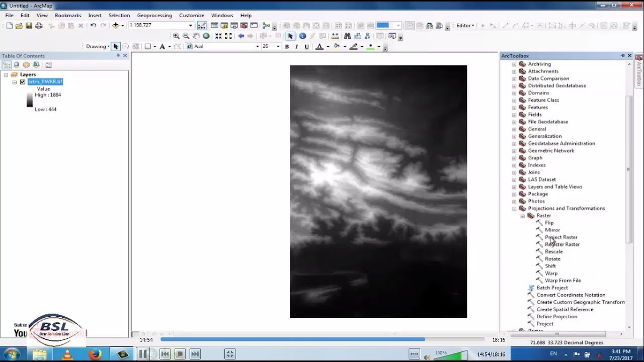Undo the last action
Viewport: 644px width, 362px height.
coord(93,26)
